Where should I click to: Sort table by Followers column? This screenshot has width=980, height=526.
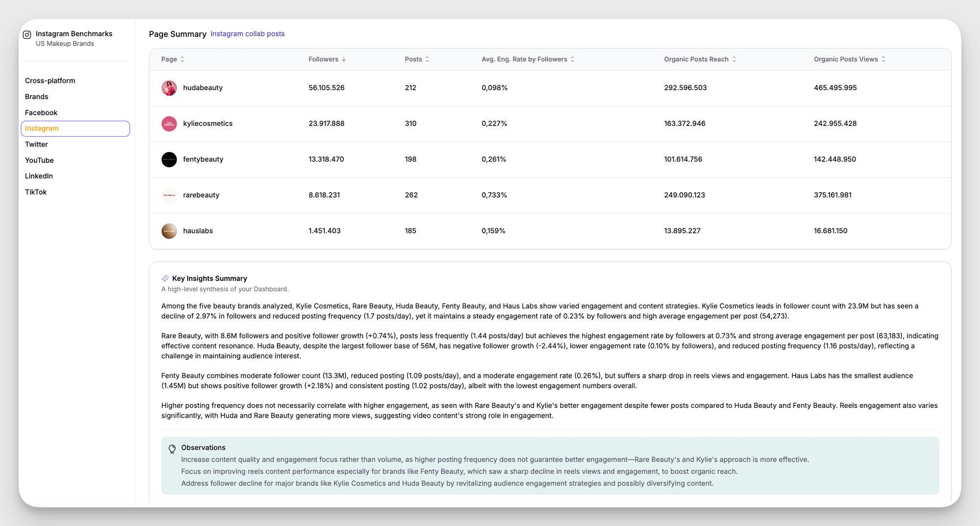(x=327, y=59)
